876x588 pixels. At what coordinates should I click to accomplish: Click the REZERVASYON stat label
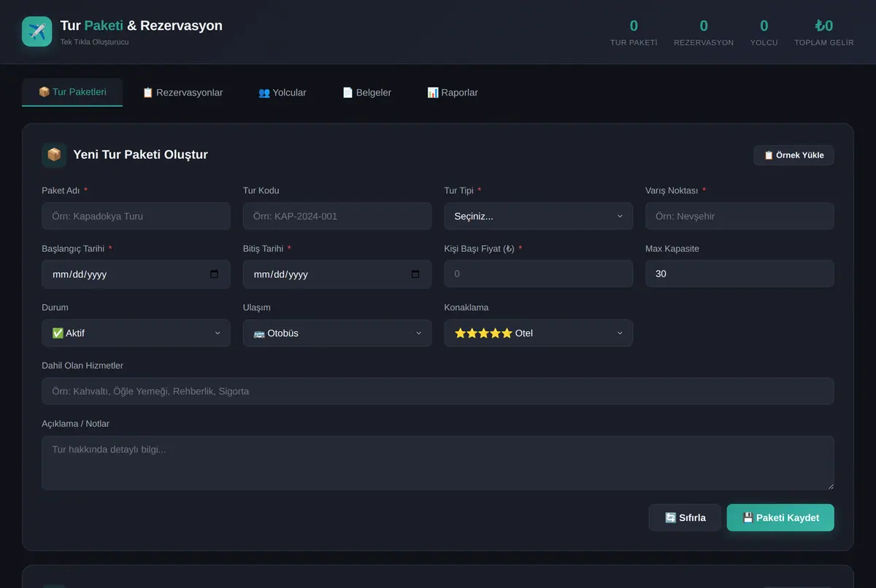pyautogui.click(x=704, y=42)
